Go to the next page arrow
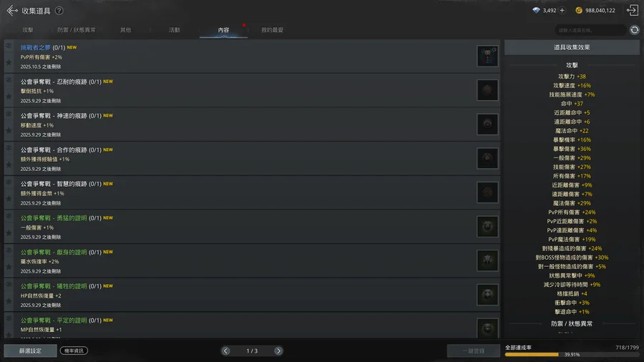 point(278,351)
